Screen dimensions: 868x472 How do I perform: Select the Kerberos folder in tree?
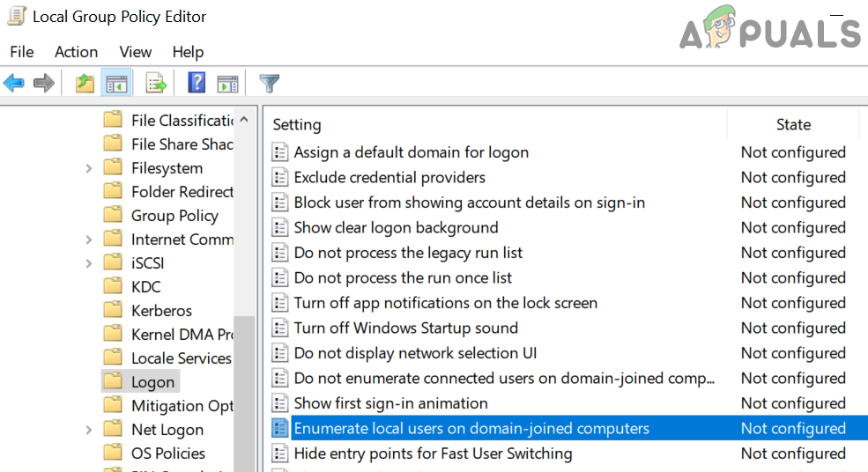point(162,311)
